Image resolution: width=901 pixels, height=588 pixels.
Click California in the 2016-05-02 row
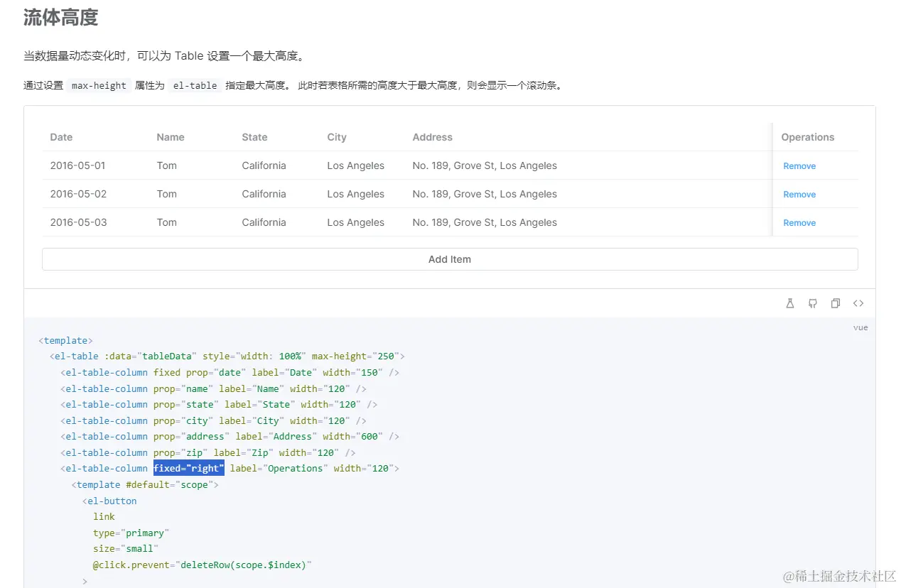tap(264, 194)
